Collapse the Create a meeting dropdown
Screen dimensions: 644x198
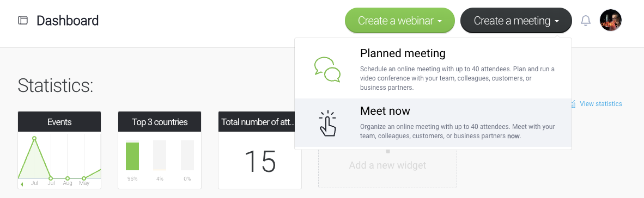click(517, 21)
